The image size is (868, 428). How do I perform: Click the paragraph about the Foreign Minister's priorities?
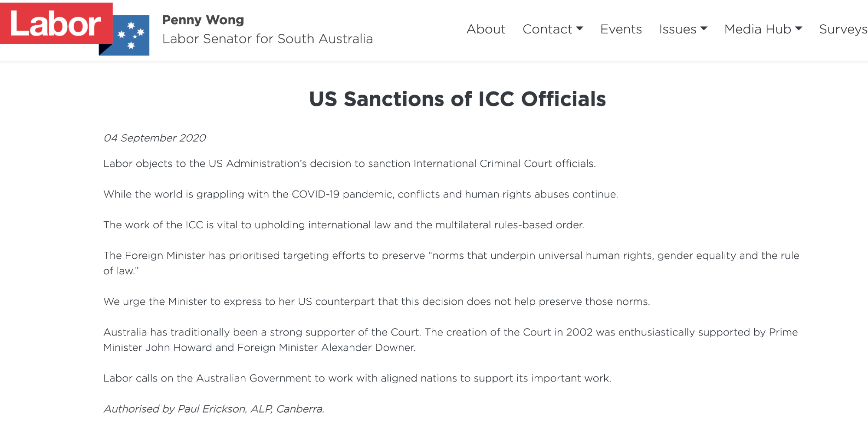(451, 263)
